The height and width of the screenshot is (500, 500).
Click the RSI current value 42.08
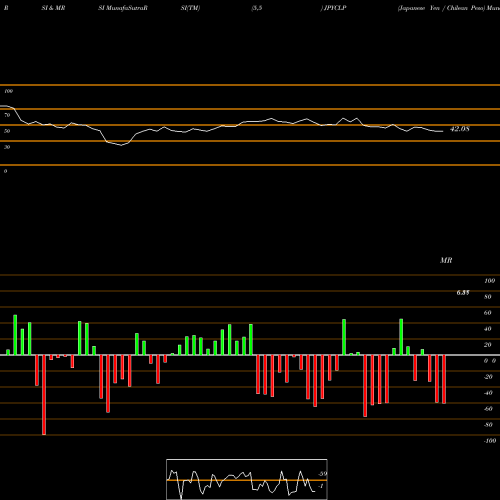[x=460, y=129]
